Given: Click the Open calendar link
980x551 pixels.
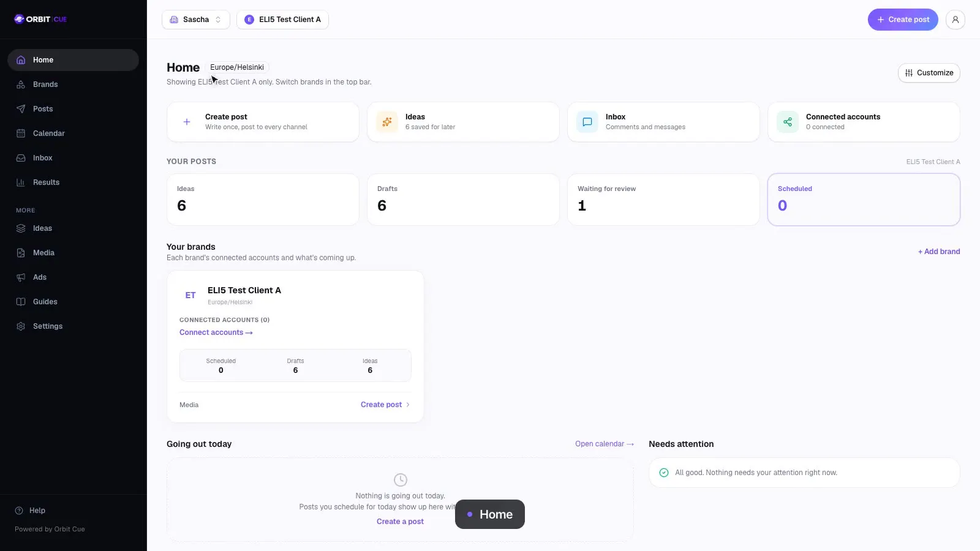Looking at the screenshot, I should [605, 444].
